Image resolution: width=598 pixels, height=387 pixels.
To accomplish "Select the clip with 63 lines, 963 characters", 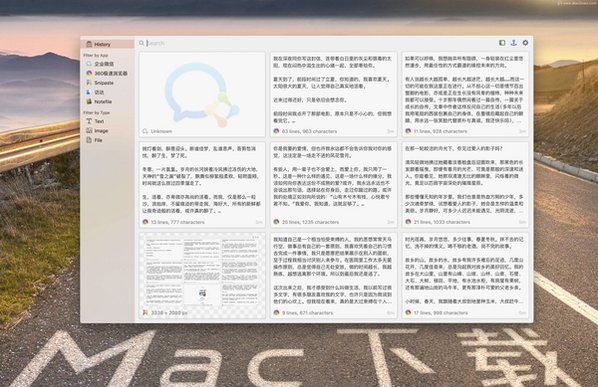I will [x=334, y=95].
